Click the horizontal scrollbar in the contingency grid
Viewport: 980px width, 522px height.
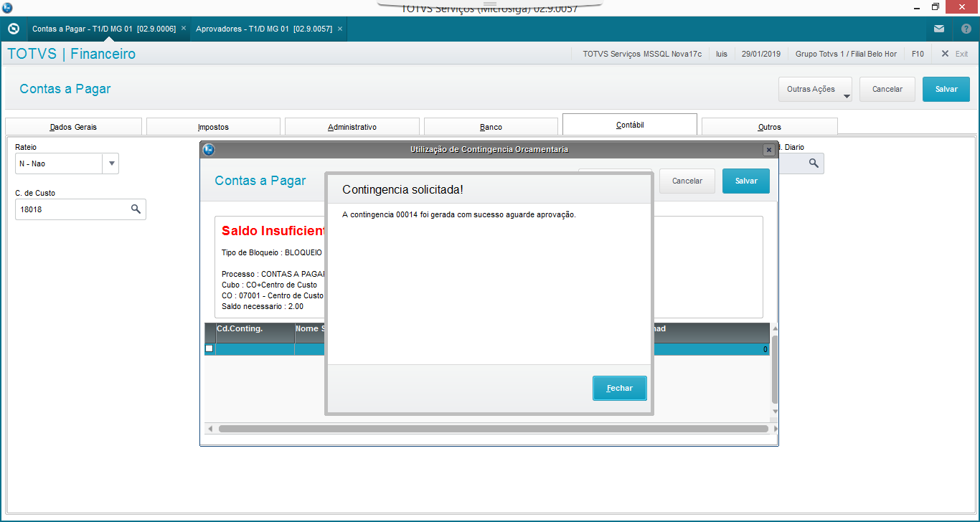(x=493, y=429)
